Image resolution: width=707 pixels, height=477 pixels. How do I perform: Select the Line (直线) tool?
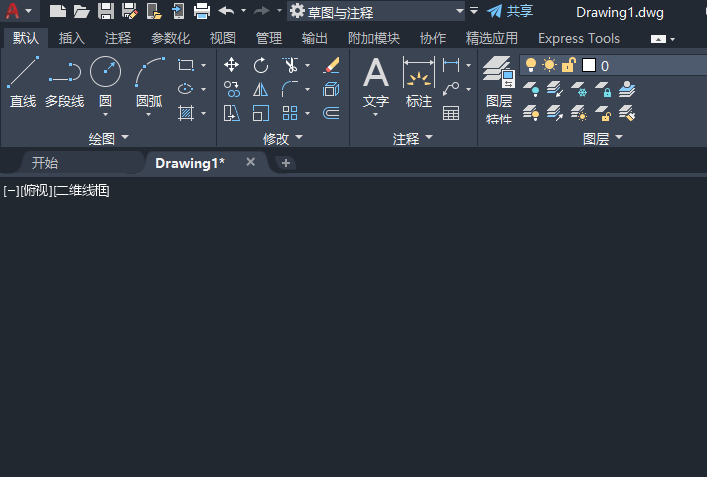pyautogui.click(x=23, y=81)
